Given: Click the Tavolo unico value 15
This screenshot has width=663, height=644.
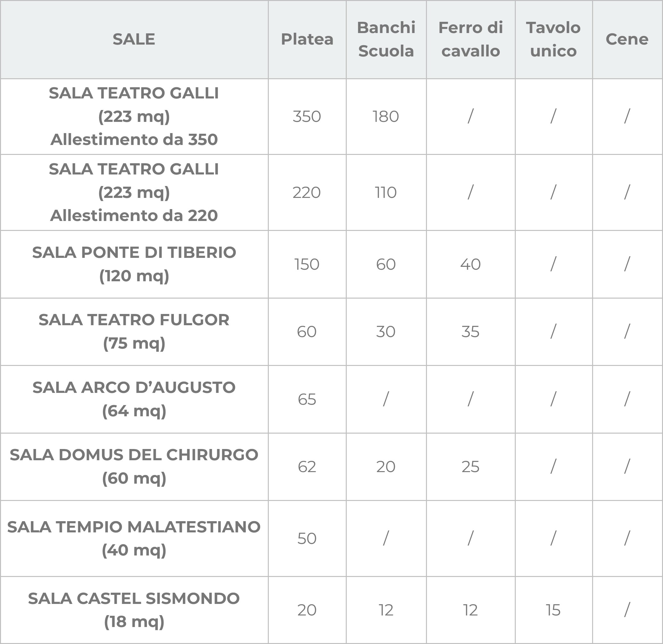Looking at the screenshot, I should tap(553, 610).
